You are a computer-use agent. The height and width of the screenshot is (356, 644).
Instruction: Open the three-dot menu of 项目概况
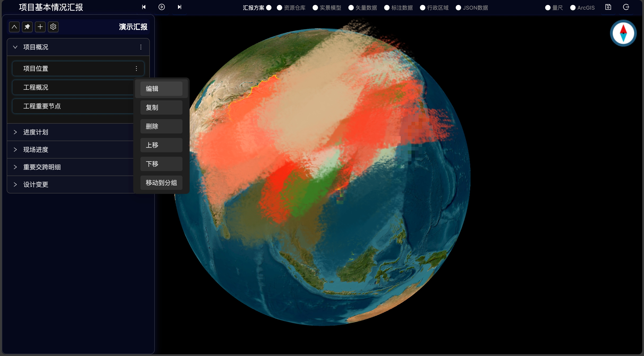[141, 47]
